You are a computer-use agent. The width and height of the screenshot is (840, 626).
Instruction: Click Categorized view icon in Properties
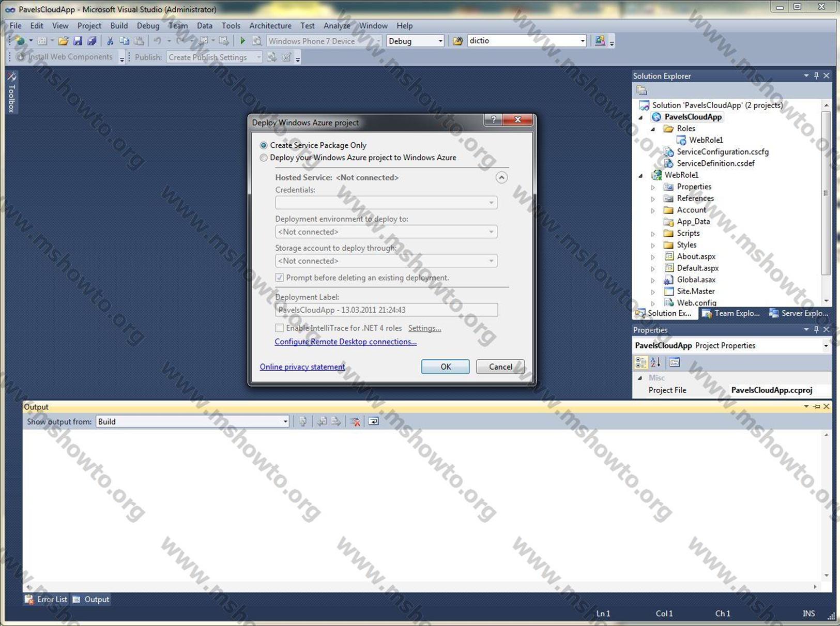pos(641,362)
